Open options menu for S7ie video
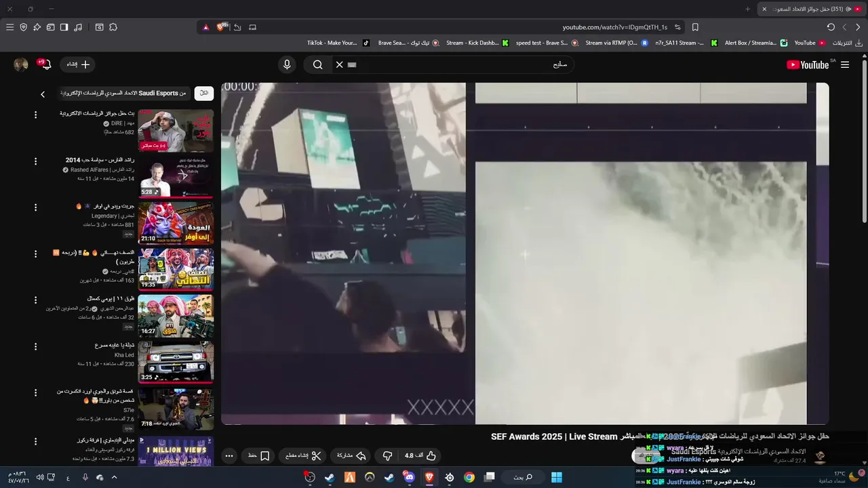 tap(36, 392)
